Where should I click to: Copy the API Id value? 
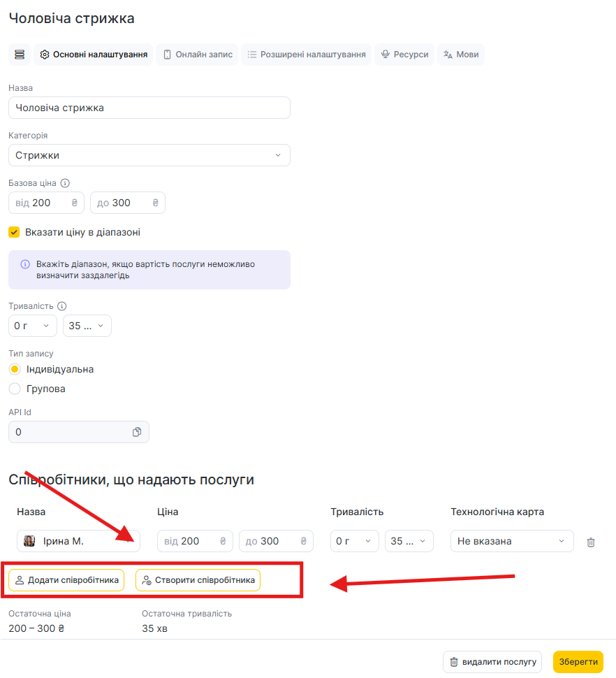point(137,432)
